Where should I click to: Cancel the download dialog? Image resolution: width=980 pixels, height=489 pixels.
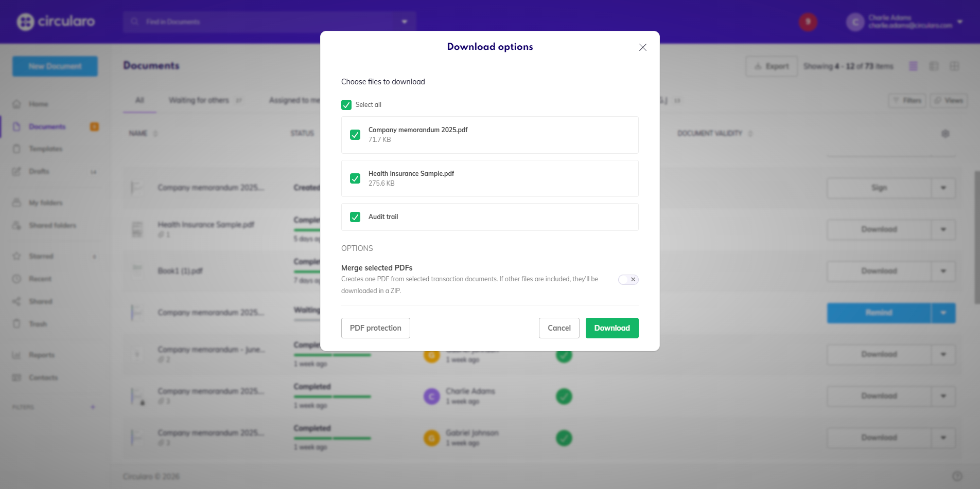tap(559, 328)
